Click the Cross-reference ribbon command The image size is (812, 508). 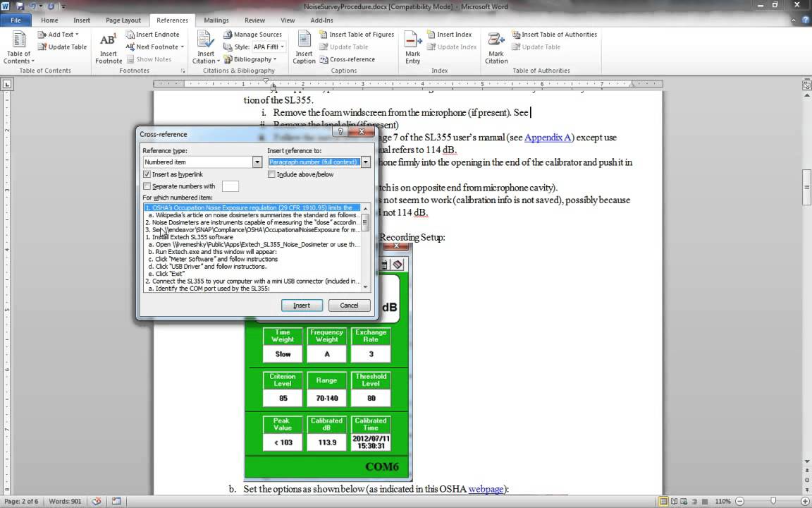pyautogui.click(x=347, y=59)
